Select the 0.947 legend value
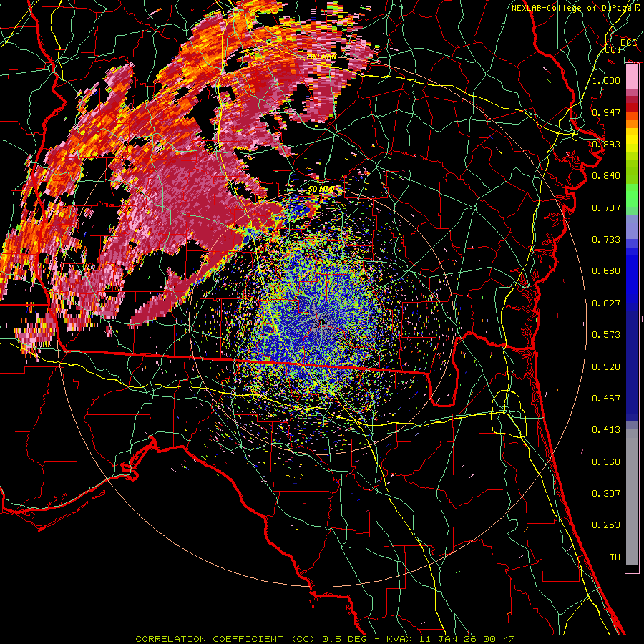644x644 pixels. pyautogui.click(x=606, y=112)
